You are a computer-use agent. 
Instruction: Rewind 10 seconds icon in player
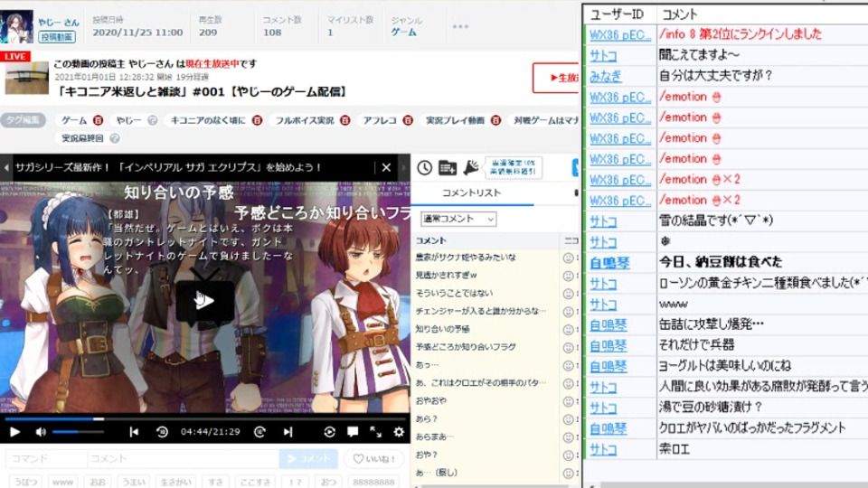162,432
